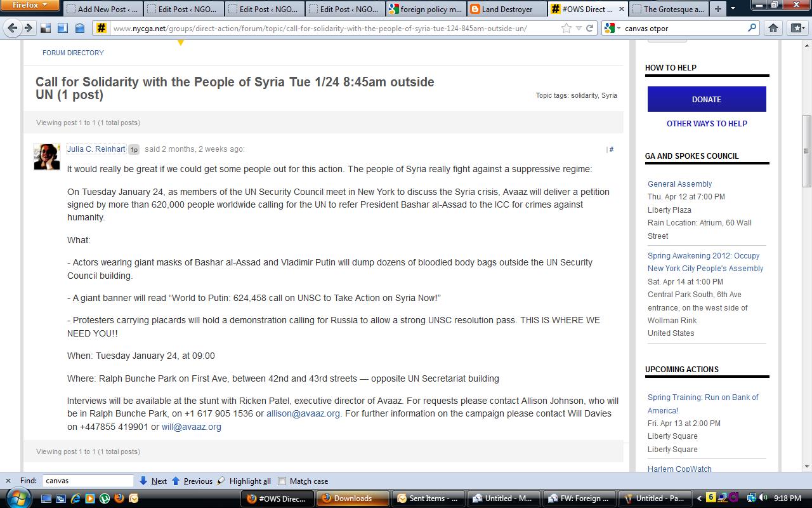Enable the Match case checkbox
Viewport: 812px width, 508px height.
[282, 481]
